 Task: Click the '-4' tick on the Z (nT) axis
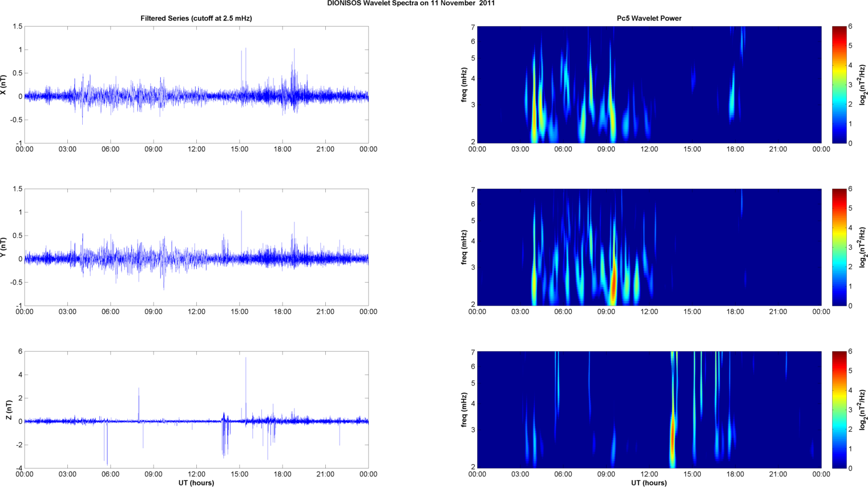pyautogui.click(x=19, y=469)
